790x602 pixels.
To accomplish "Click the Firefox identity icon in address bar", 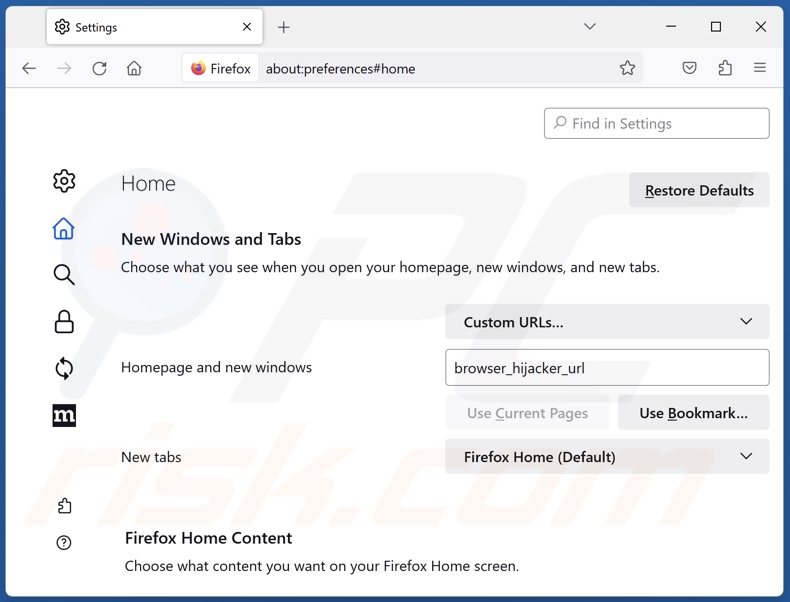I will (x=221, y=68).
